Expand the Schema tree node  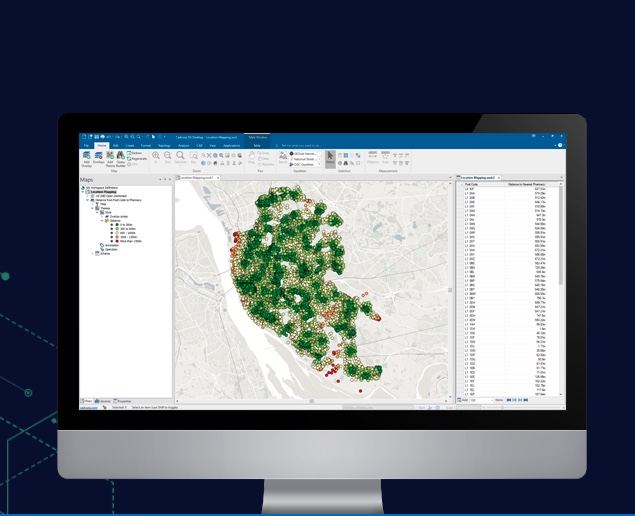coord(91,254)
